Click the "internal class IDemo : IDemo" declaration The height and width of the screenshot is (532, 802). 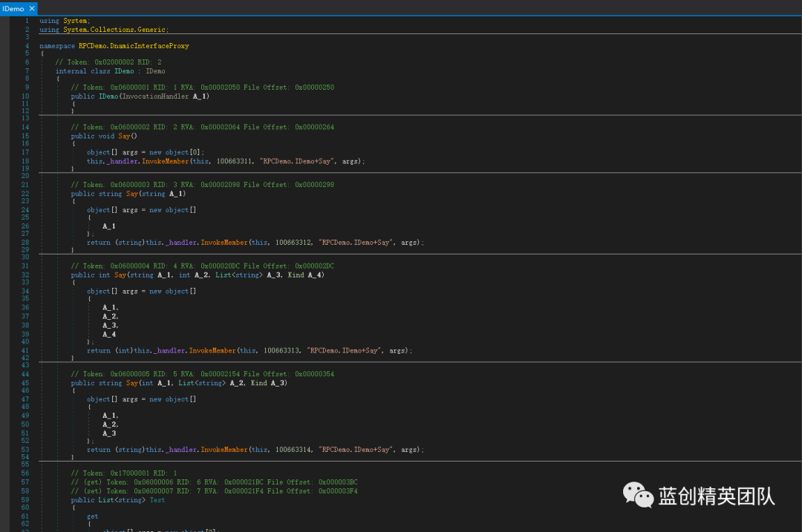(110, 71)
